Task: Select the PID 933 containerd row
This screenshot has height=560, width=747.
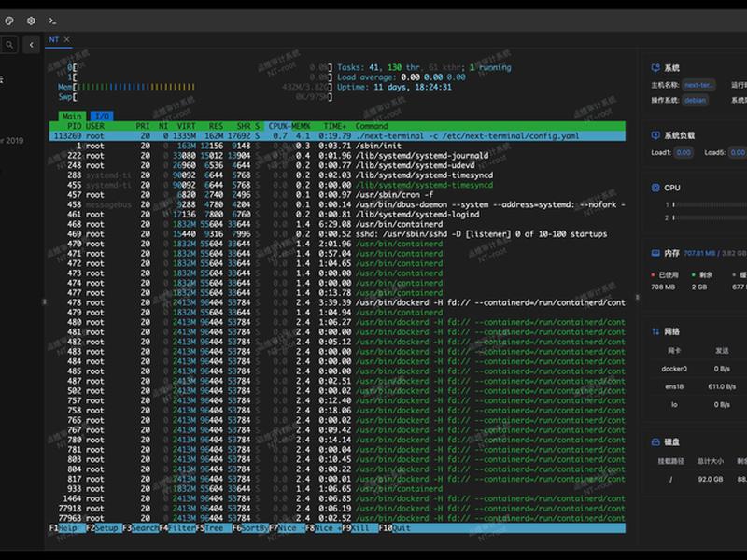Action: click(337, 489)
